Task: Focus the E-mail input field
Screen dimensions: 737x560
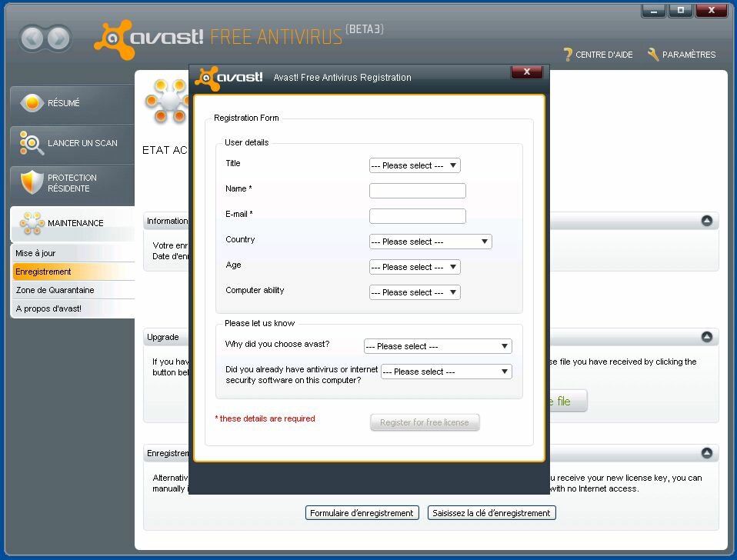Action: [x=418, y=216]
